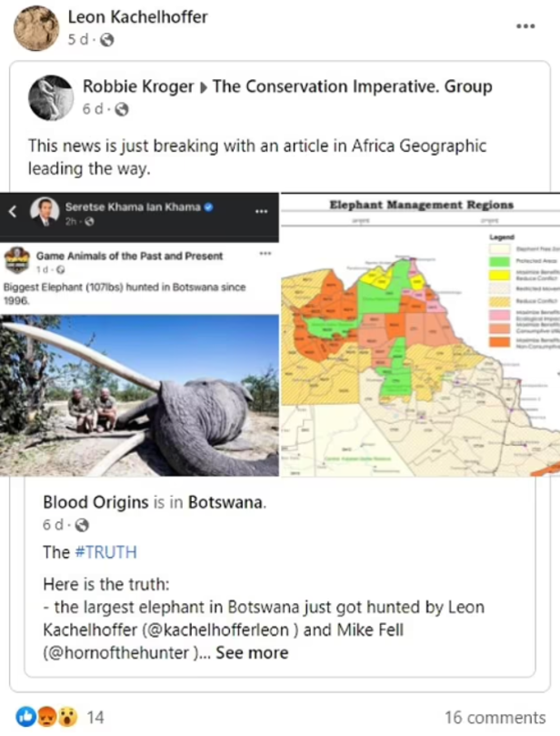The height and width of the screenshot is (736, 560).
Task: Expand the truncated post via "See more"
Action: tap(255, 652)
